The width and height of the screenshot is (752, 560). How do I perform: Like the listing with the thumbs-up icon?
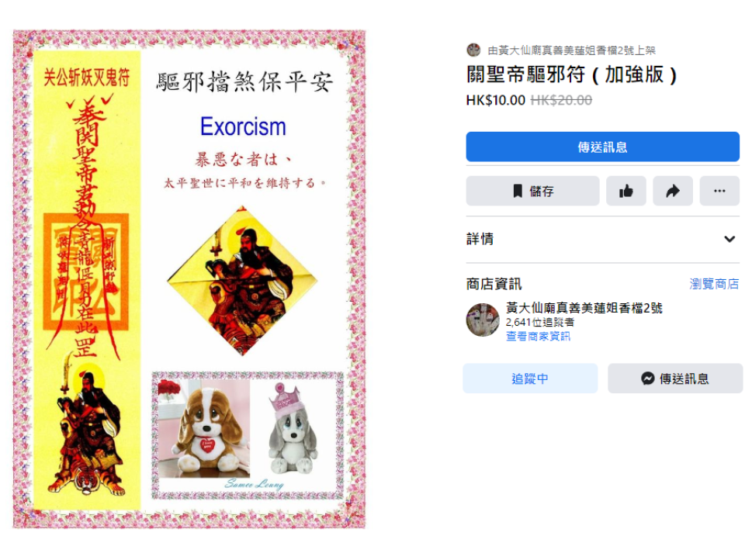pos(626,191)
